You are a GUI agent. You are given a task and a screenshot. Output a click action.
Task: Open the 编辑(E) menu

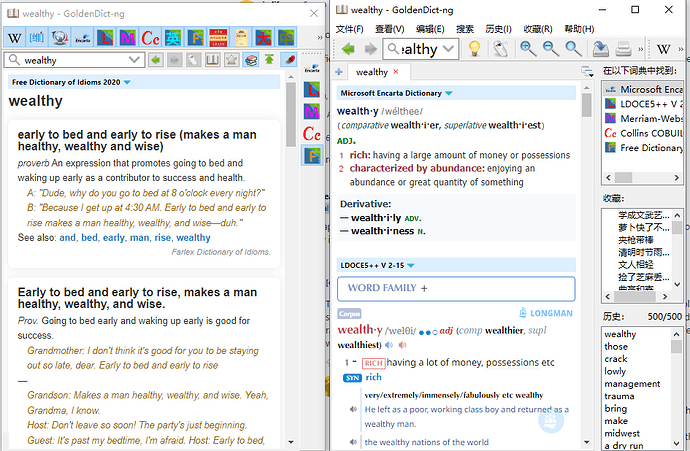[x=430, y=29]
